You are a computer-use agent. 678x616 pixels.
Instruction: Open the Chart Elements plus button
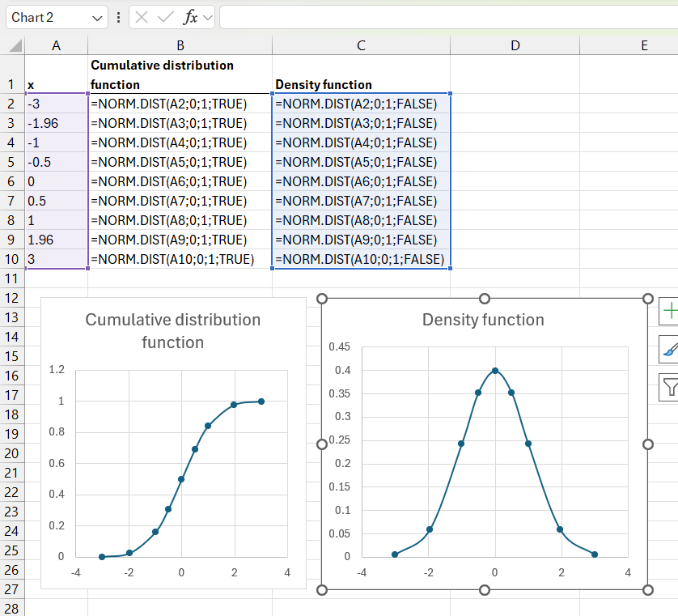pos(669,311)
